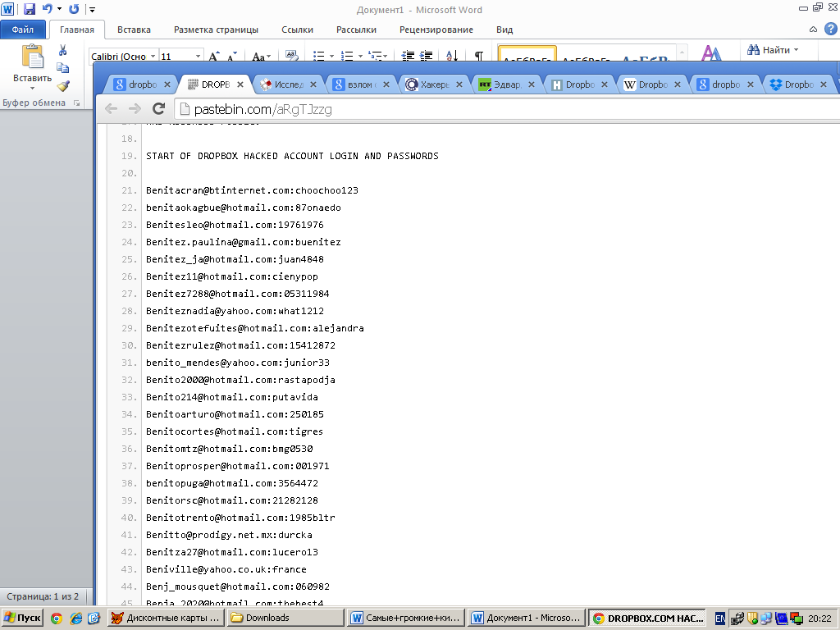Open Word Help with the question mark
The width and height of the screenshot is (840, 630).
[830, 29]
